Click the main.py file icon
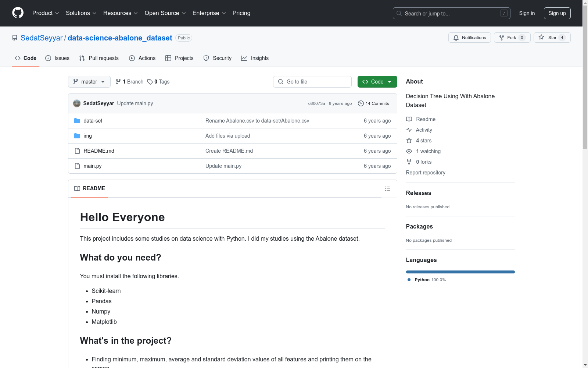This screenshot has height=368, width=588. coord(77,166)
